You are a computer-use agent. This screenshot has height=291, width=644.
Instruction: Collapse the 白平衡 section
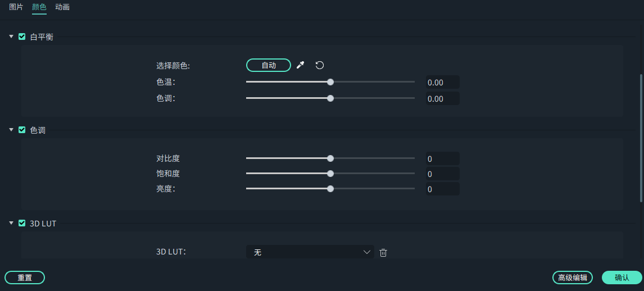pyautogui.click(x=11, y=37)
